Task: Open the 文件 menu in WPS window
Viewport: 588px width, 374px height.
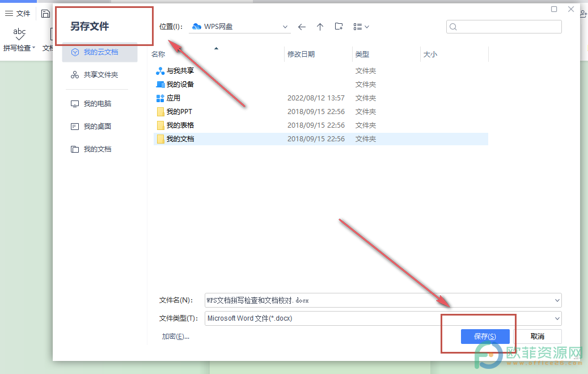Action: coord(18,14)
